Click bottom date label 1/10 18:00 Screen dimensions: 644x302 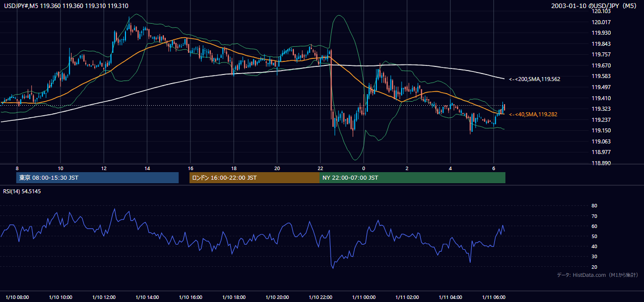(234, 297)
